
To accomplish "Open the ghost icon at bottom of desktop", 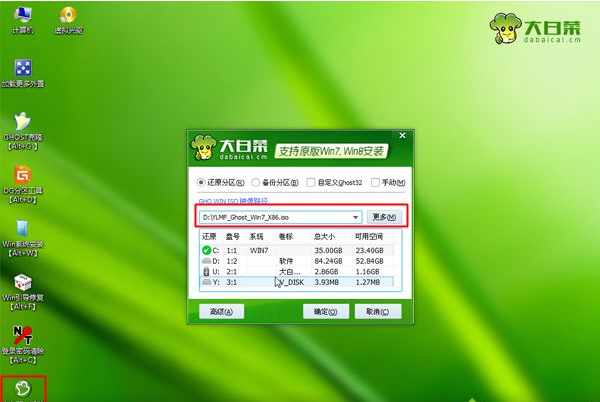I will pyautogui.click(x=23, y=389).
